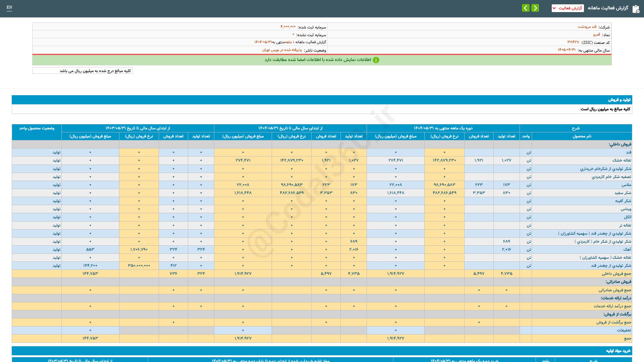Open the گزارش فعالیت dropdown
This screenshot has width=644, height=362.
pyautogui.click(x=568, y=8)
